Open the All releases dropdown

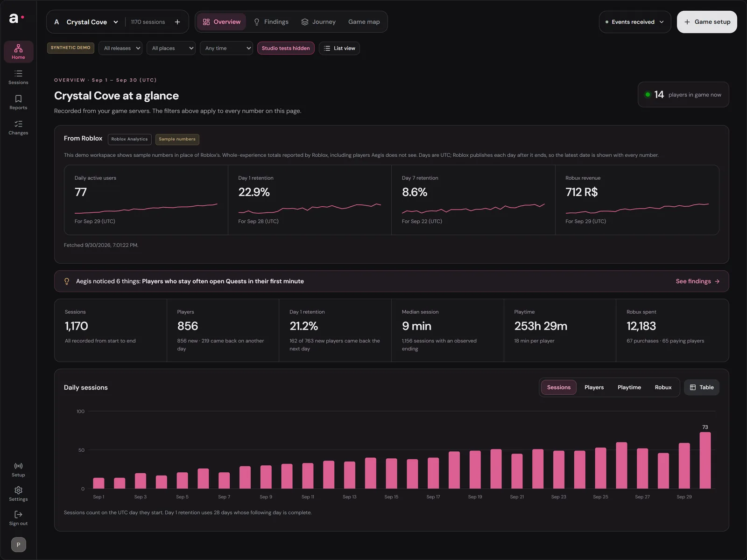pos(120,48)
